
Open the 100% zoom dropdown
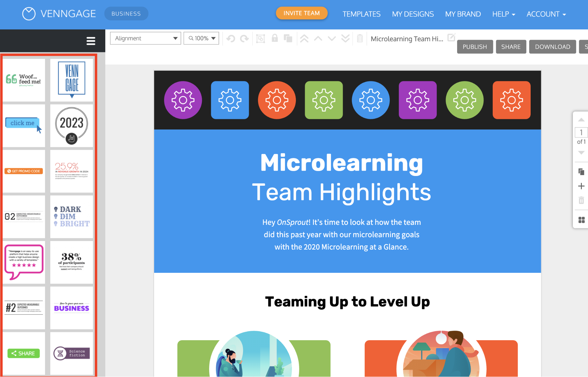click(x=201, y=38)
